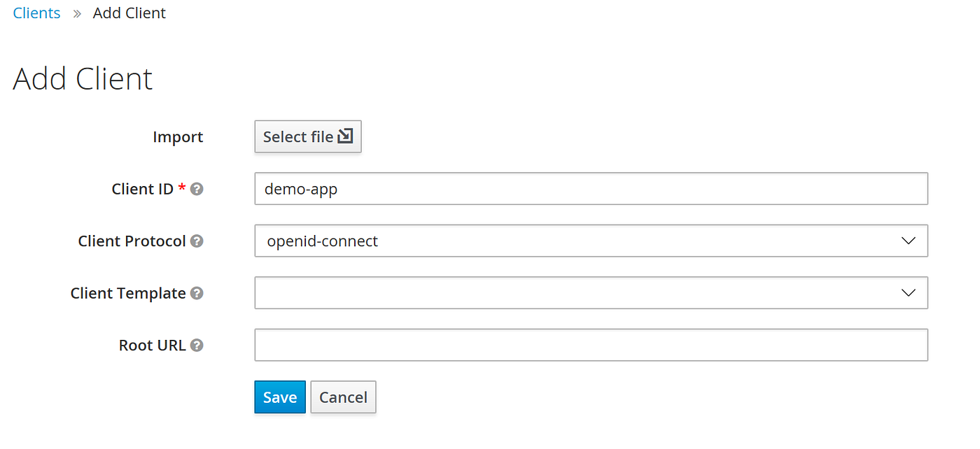Viewport: 980px width, 449px height.
Task: Cancel adding the client
Action: pos(343,397)
